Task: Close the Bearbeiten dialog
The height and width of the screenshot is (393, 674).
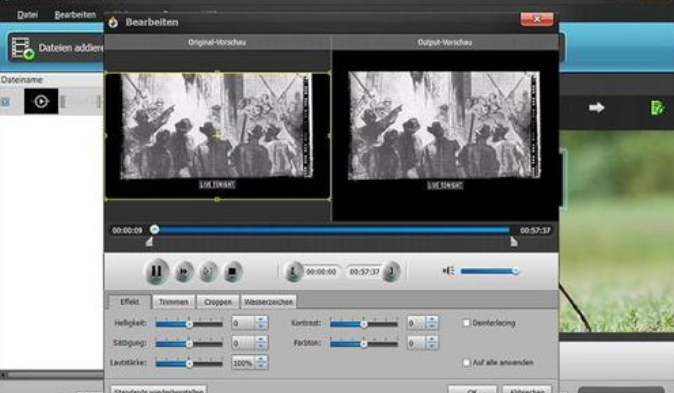Action: (x=536, y=19)
